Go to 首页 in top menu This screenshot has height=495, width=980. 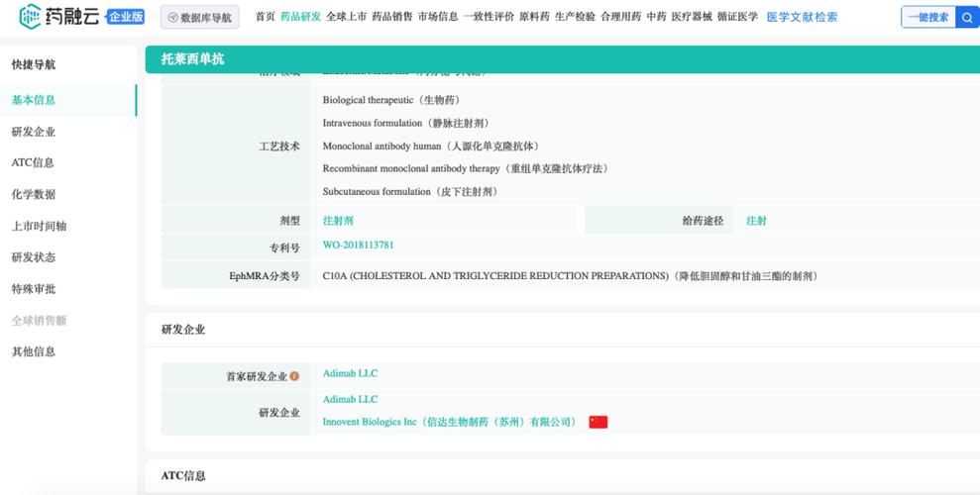(265, 17)
